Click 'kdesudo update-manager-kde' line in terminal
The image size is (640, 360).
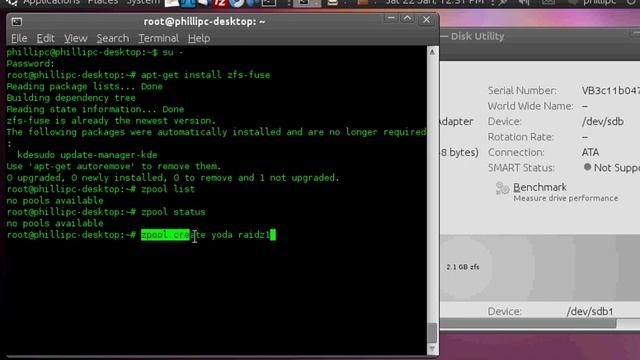(87, 155)
